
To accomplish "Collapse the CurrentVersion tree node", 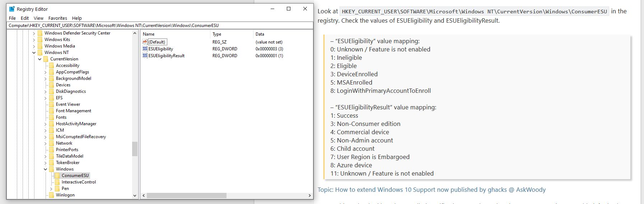I will pos(40,59).
